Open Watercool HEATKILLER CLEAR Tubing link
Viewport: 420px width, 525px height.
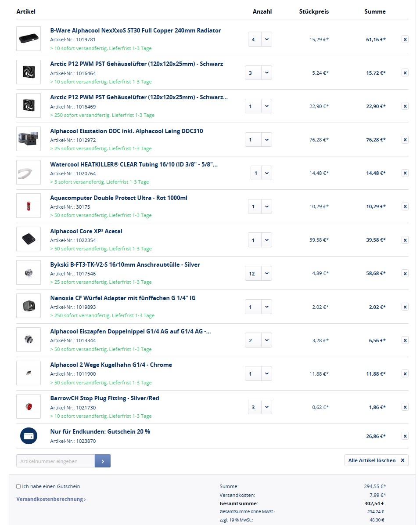(134, 164)
